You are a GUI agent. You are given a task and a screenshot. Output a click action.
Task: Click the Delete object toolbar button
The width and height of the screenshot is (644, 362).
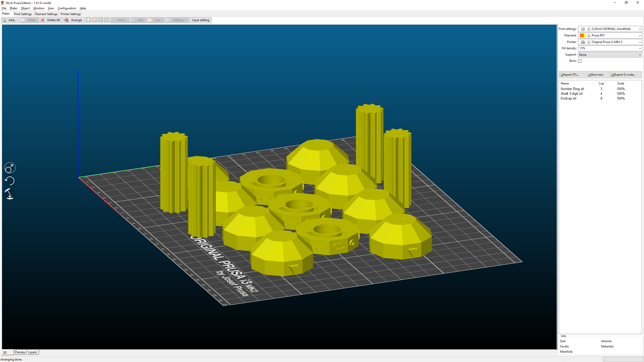coord(30,20)
